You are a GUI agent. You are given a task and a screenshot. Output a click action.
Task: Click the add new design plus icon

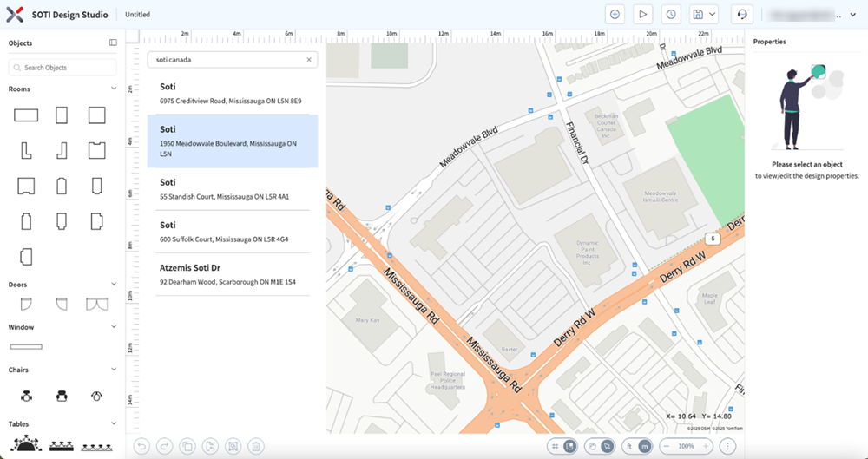pyautogui.click(x=614, y=15)
